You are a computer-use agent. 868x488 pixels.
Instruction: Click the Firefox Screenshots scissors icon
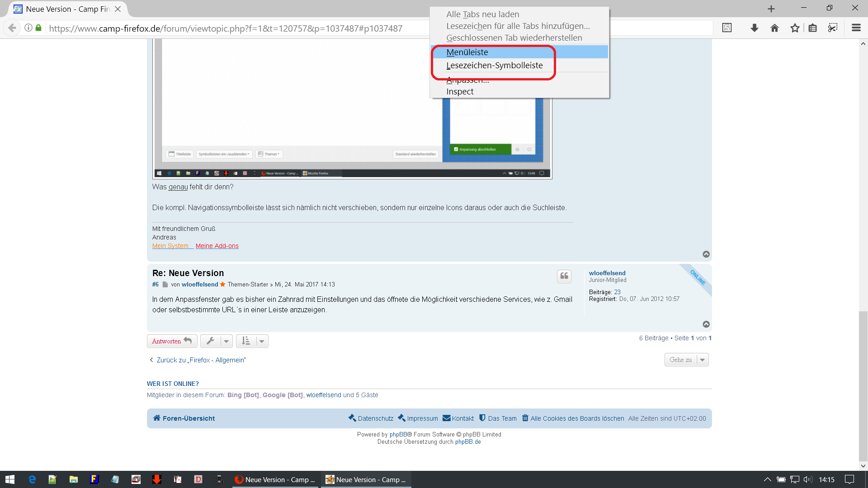point(833,28)
